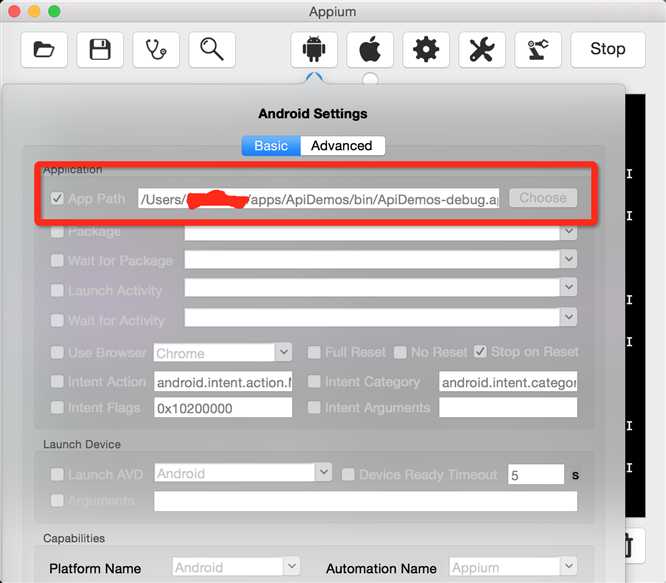Run Appium Doctor with the stethoscope icon

[156, 50]
